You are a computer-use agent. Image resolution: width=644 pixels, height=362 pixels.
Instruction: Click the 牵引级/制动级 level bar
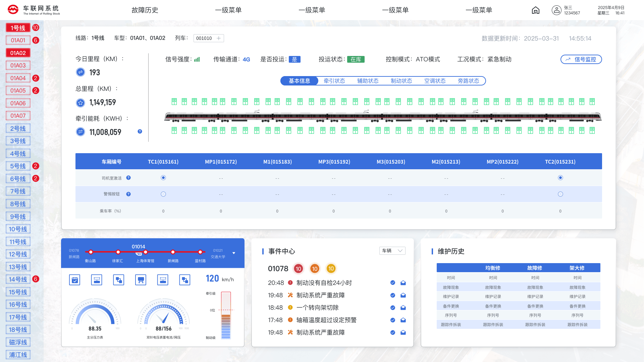226,315
